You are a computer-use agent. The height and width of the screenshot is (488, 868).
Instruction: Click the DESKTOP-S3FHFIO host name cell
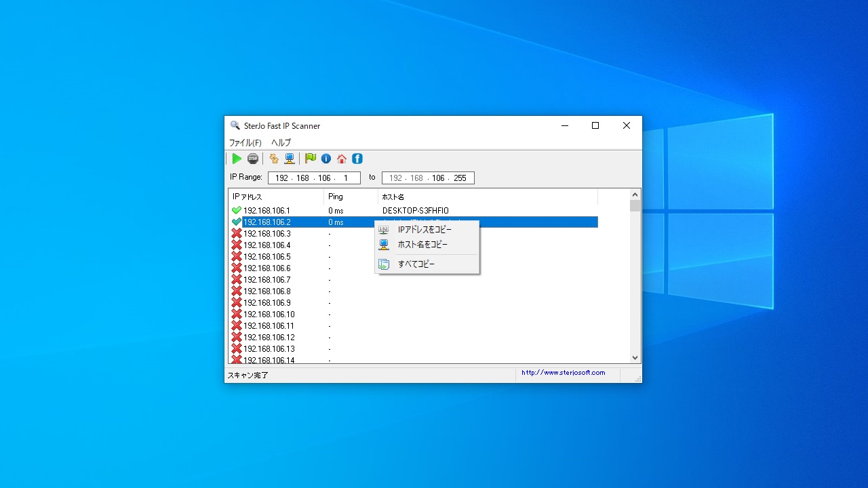416,211
